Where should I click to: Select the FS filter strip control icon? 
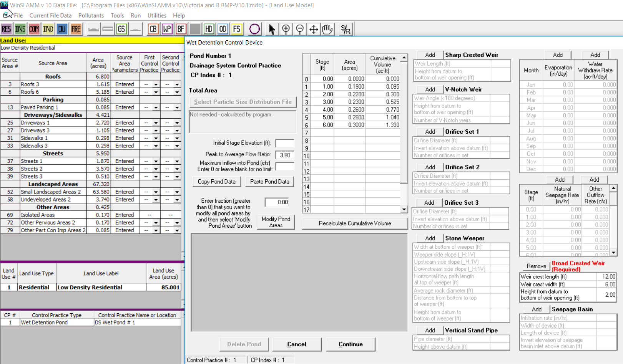[237, 29]
